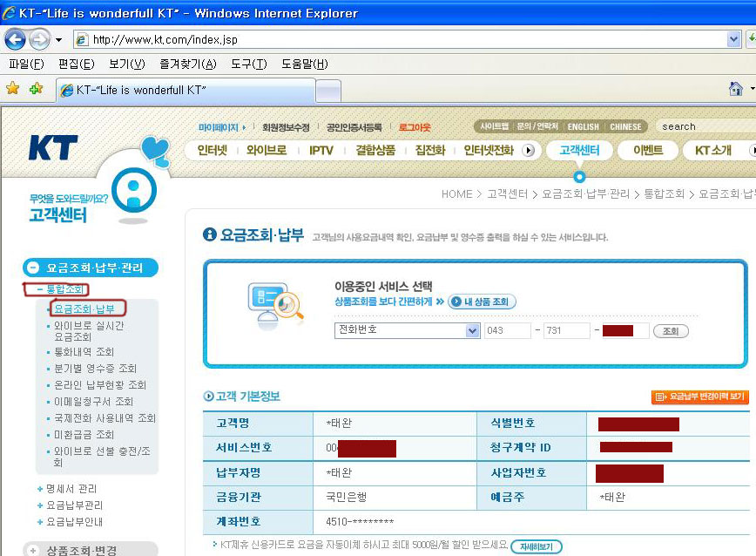Open the address bar URL dropdown
The image size is (756, 556).
coord(733,40)
